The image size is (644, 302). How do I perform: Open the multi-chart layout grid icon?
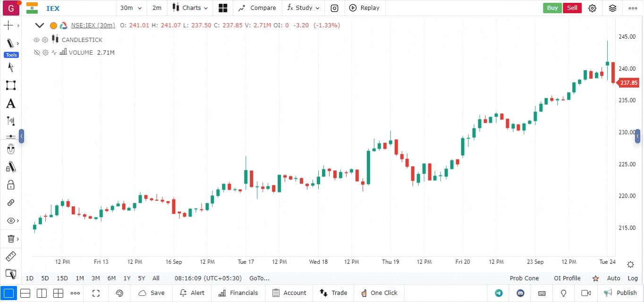pos(223,8)
